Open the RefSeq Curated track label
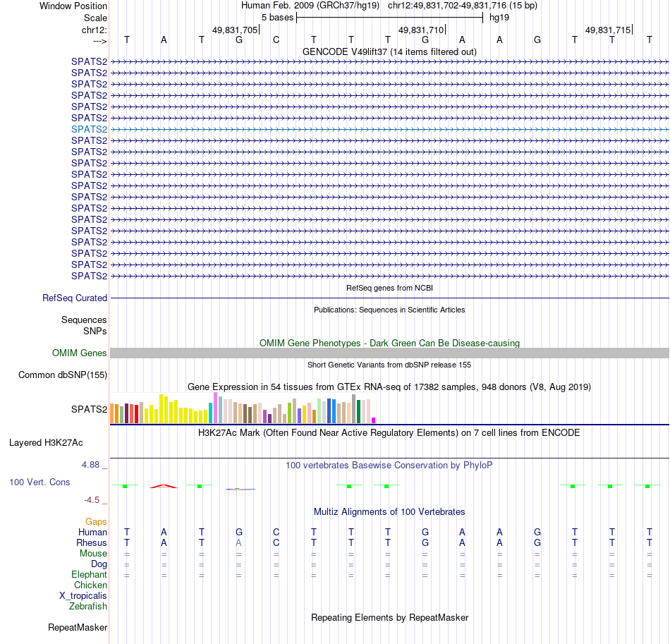This screenshot has width=670, height=644. tap(74, 298)
